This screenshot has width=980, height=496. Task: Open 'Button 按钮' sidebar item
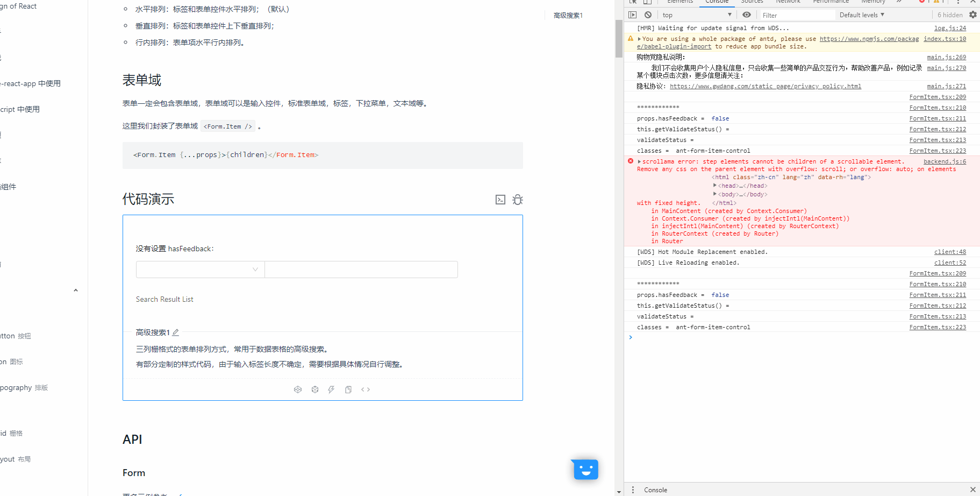[x=16, y=336]
